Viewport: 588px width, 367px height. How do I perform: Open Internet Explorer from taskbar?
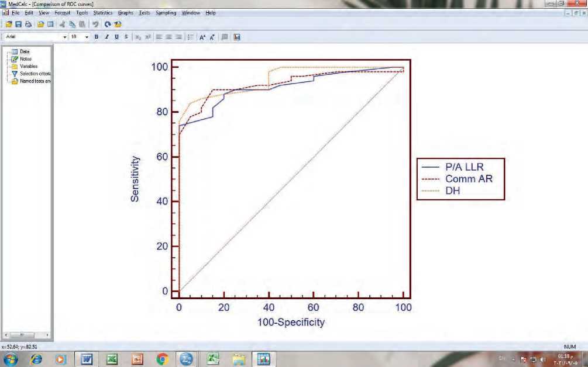pyautogui.click(x=36, y=359)
